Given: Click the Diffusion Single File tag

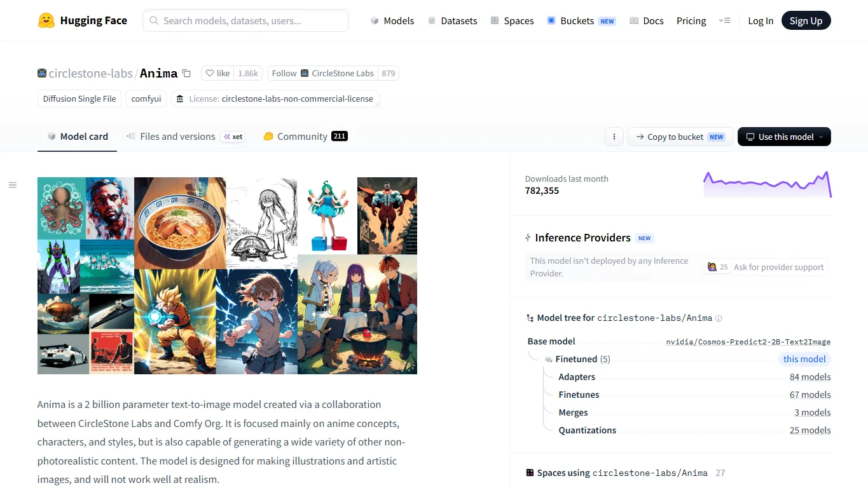Looking at the screenshot, I should click(x=79, y=98).
